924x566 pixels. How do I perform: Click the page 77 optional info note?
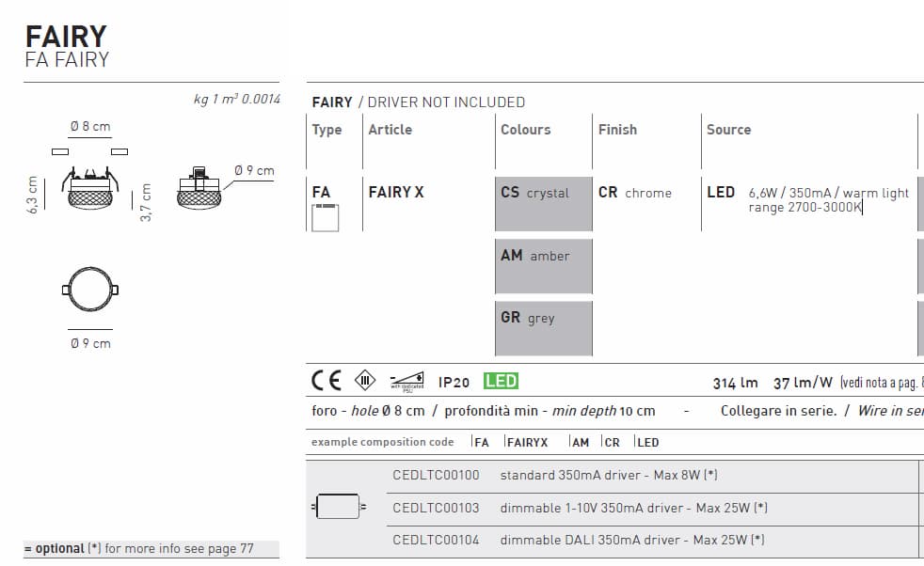[136, 547]
